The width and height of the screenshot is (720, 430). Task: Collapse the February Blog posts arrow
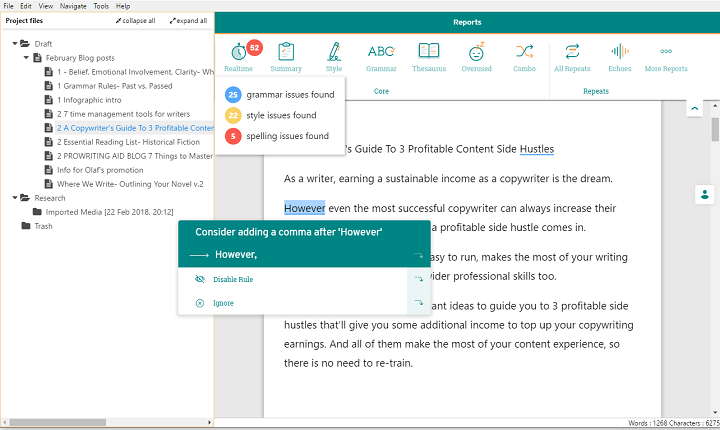point(26,58)
